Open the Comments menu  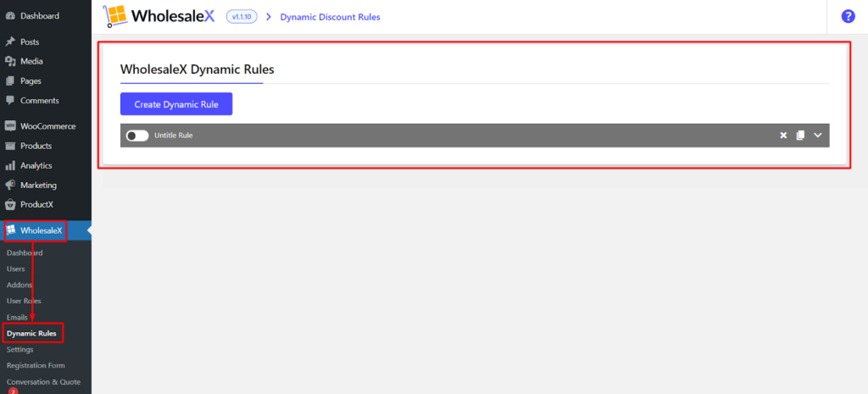coord(40,101)
